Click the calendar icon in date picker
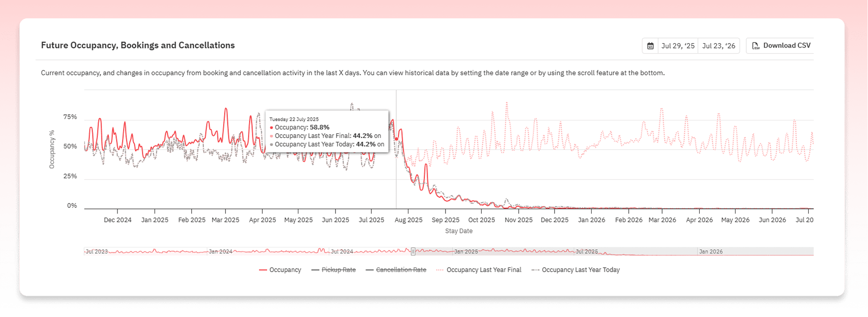Viewport: 868px width, 317px height. 650,46
